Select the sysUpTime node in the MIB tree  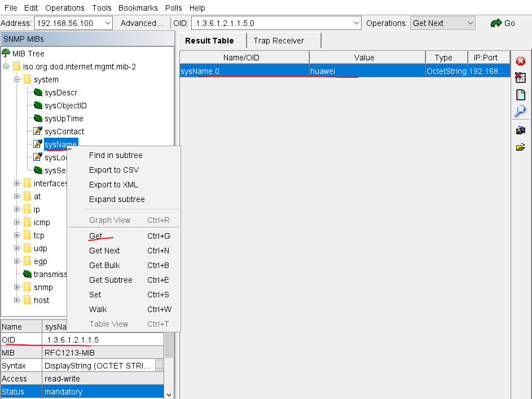pyautogui.click(x=64, y=119)
